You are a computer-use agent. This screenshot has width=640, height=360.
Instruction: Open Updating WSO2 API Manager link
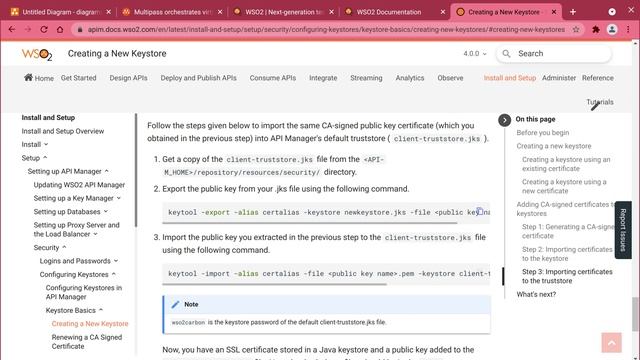(x=79, y=184)
